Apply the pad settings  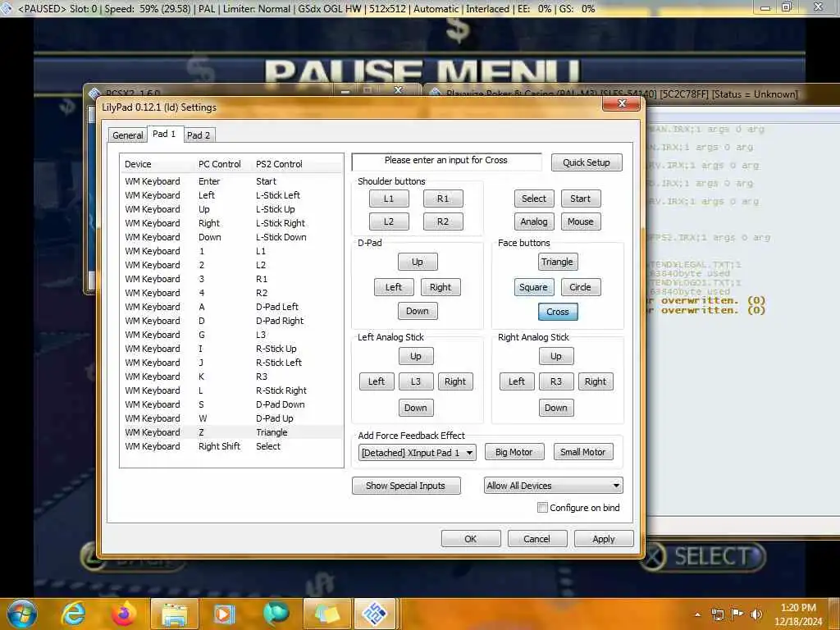(x=604, y=539)
